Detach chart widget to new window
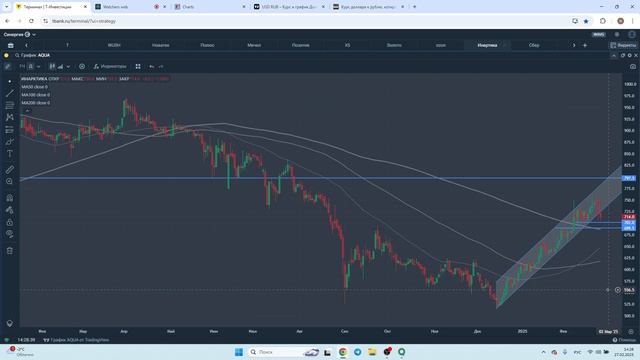 coord(623,55)
